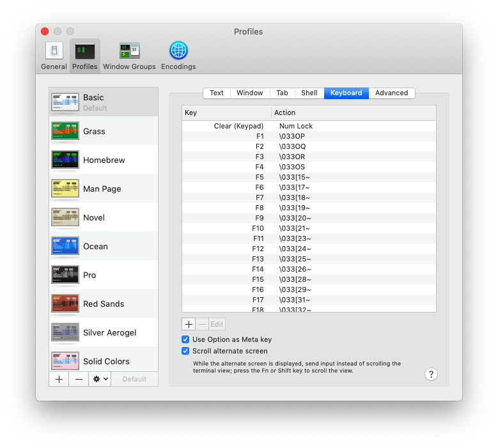Open the profile gear action menu
The height and width of the screenshot is (448, 498).
point(100,379)
